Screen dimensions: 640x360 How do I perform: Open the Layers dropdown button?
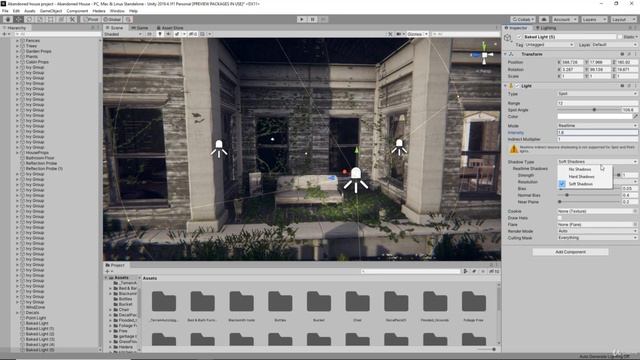pyautogui.click(x=593, y=19)
